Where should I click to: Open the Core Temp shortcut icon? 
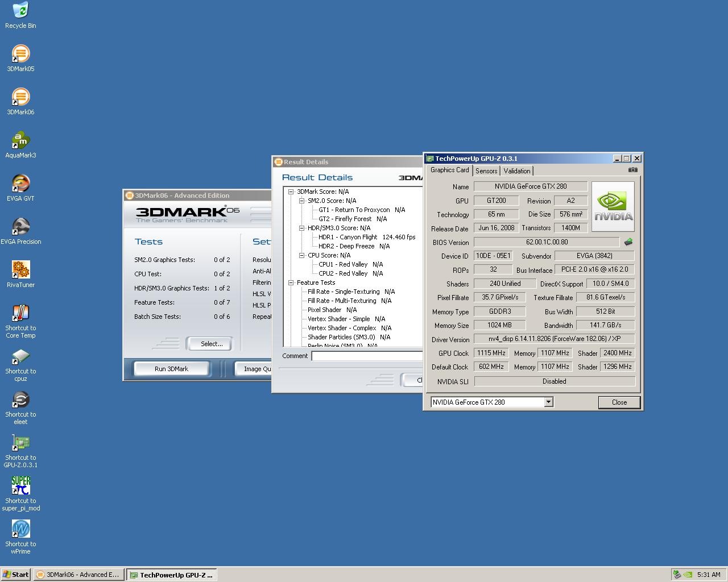pos(20,313)
